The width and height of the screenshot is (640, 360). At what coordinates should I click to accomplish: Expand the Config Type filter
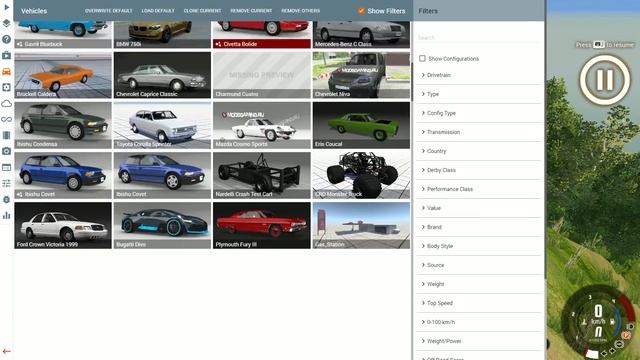tap(479, 113)
